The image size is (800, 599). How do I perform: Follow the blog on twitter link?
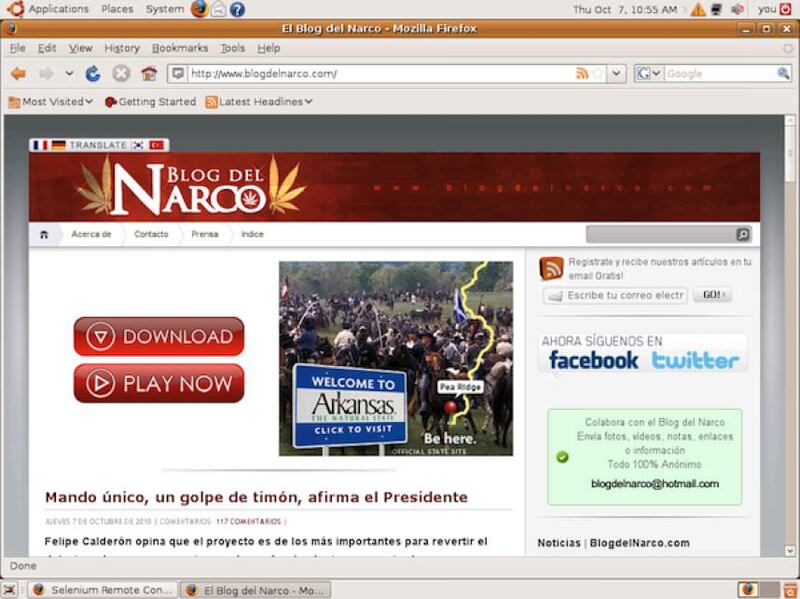695,360
